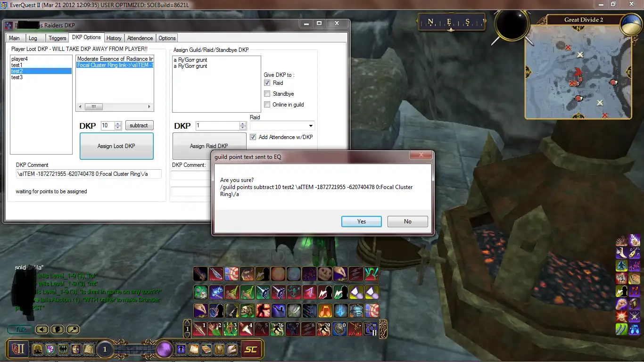
Task: Use the hooded figure ability icon
Action: 231,310
